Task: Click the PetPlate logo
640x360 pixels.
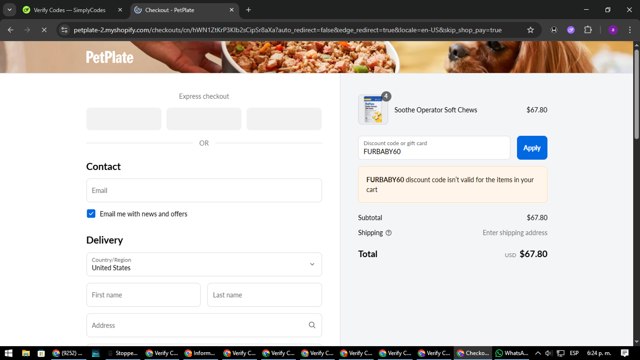Action: 109,57
